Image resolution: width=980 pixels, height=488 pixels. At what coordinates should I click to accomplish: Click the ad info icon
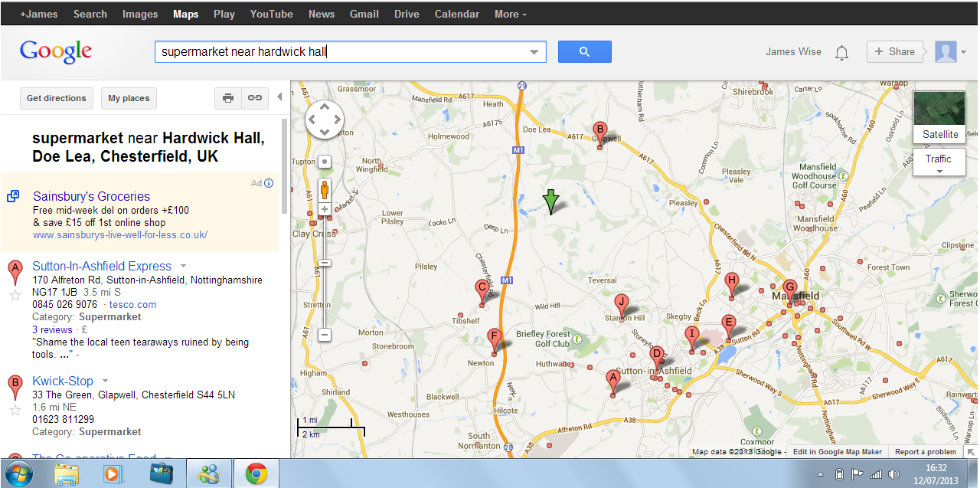point(269,183)
